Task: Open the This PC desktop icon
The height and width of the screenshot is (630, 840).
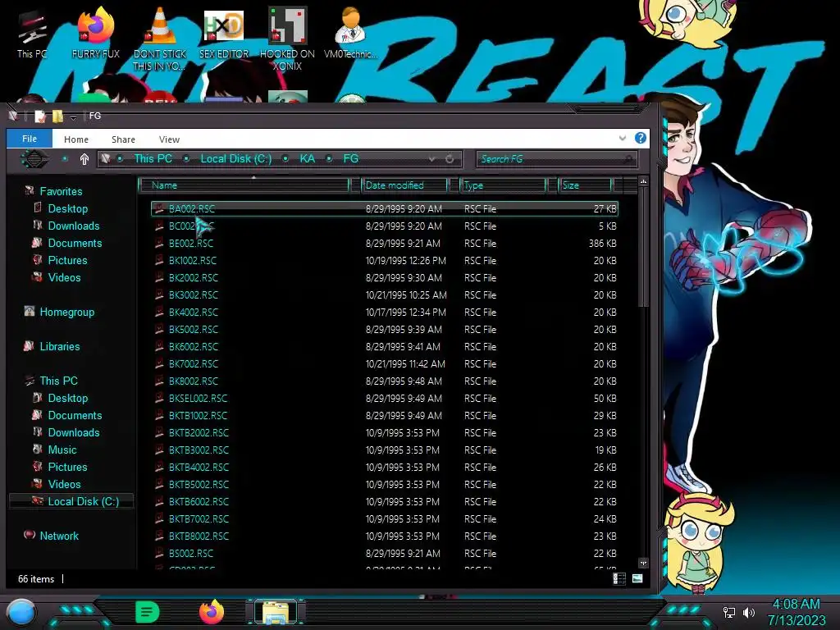Action: click(32, 34)
